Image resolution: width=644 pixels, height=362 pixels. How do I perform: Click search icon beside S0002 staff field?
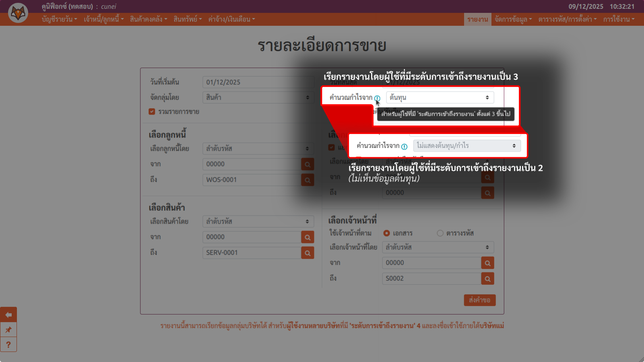click(487, 278)
